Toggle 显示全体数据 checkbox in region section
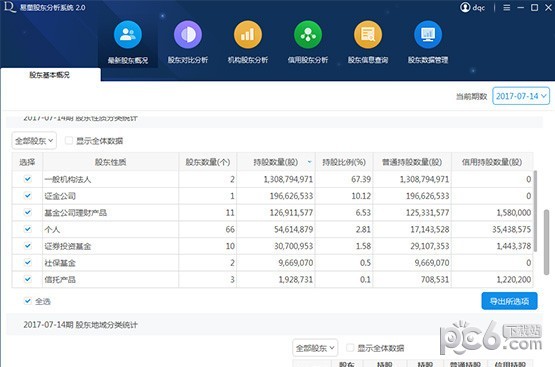 pos(350,348)
